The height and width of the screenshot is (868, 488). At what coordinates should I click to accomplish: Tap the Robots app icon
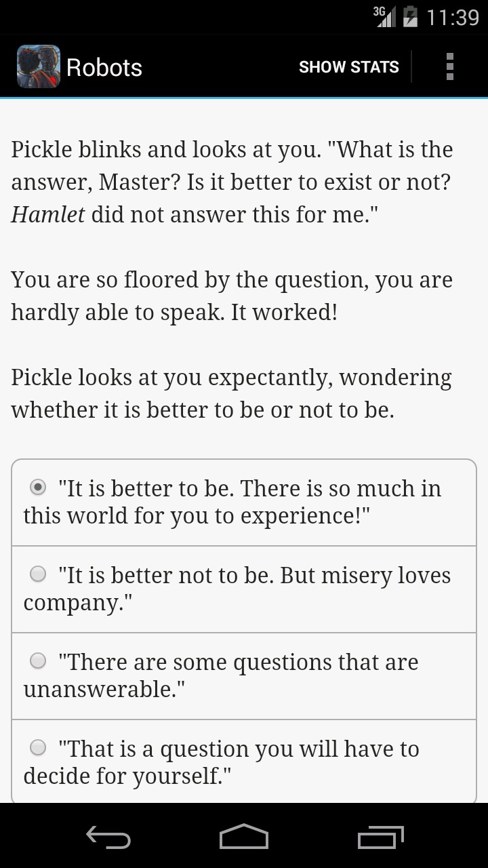click(39, 66)
